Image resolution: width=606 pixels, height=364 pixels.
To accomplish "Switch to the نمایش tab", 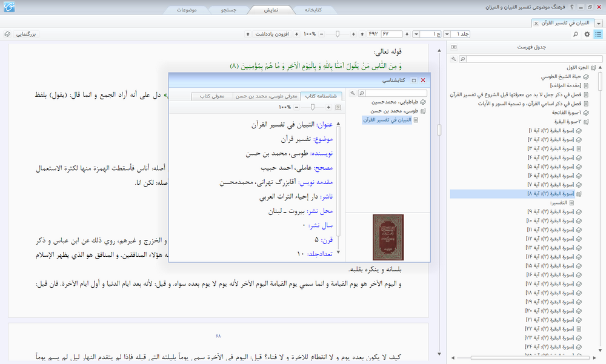I will coord(271,10).
